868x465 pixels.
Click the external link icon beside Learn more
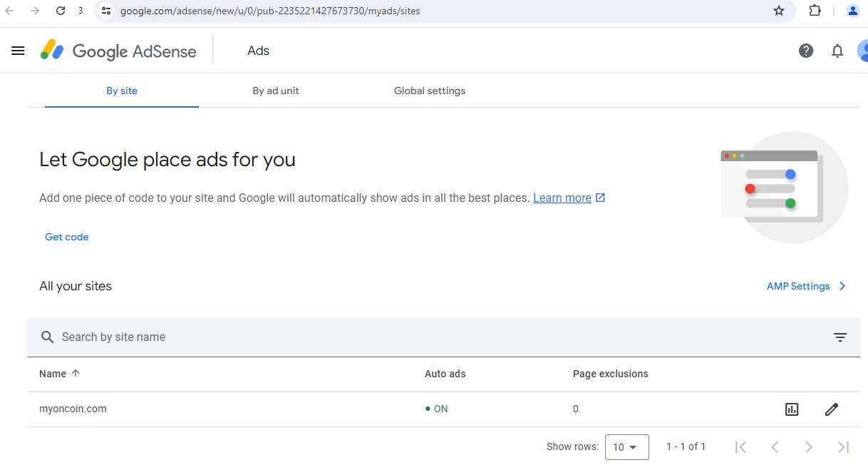coord(600,198)
